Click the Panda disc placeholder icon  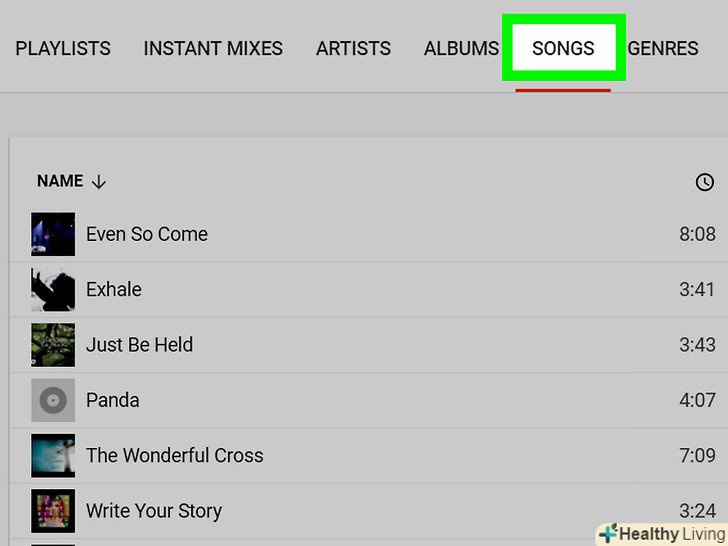53,400
